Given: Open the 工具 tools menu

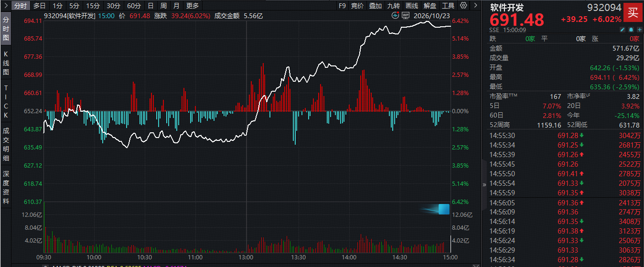Looking at the screenshot, I should click(448, 6).
